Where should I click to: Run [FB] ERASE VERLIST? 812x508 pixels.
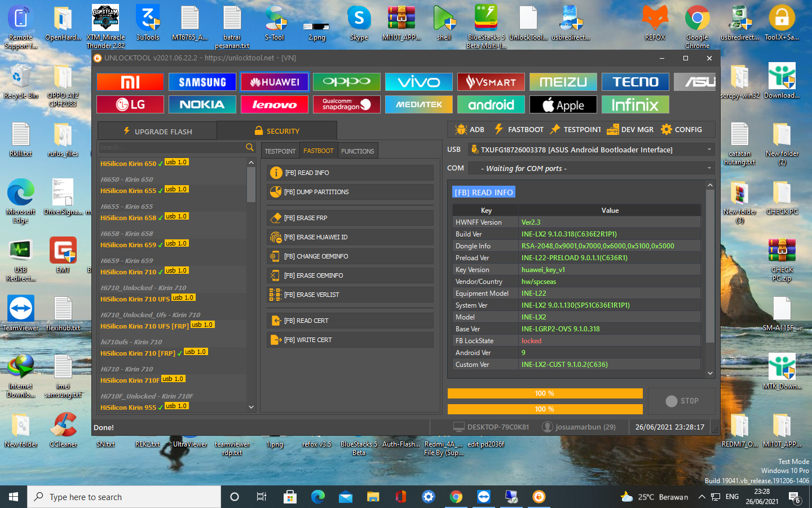(350, 295)
